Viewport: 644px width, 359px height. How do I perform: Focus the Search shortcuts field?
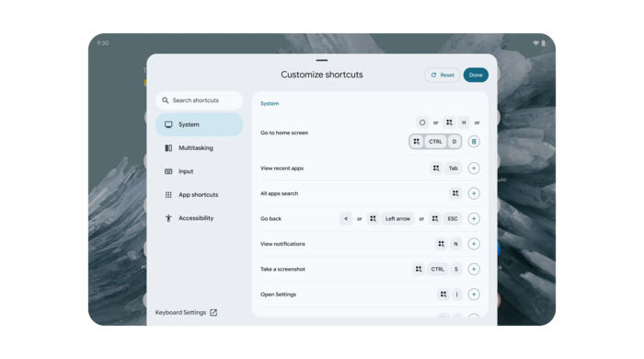click(x=200, y=100)
